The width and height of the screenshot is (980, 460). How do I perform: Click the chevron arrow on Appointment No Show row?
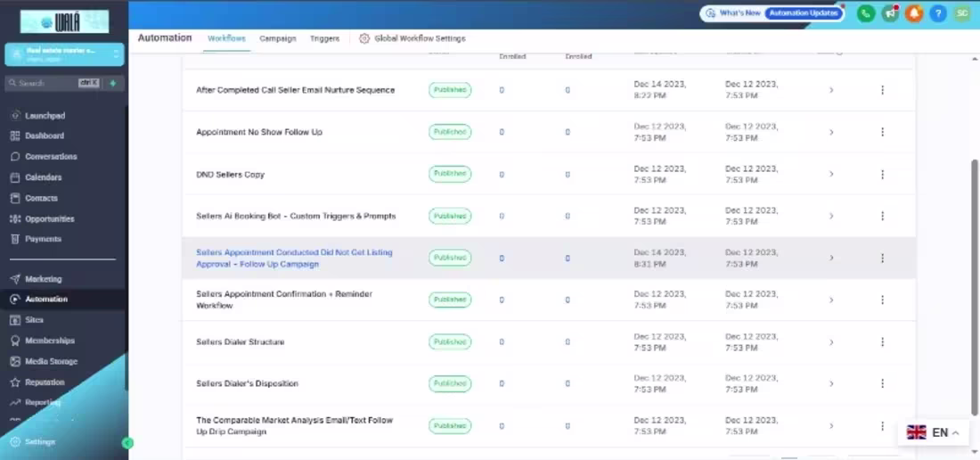point(831,133)
